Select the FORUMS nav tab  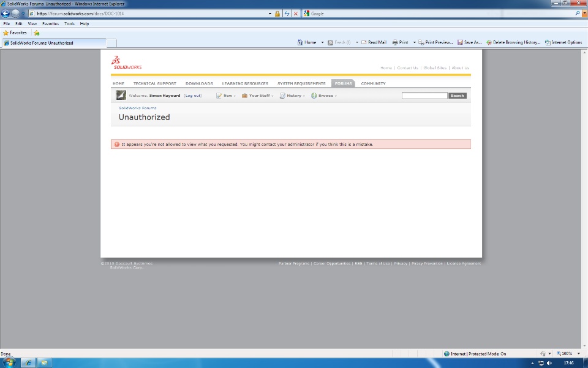pyautogui.click(x=343, y=83)
